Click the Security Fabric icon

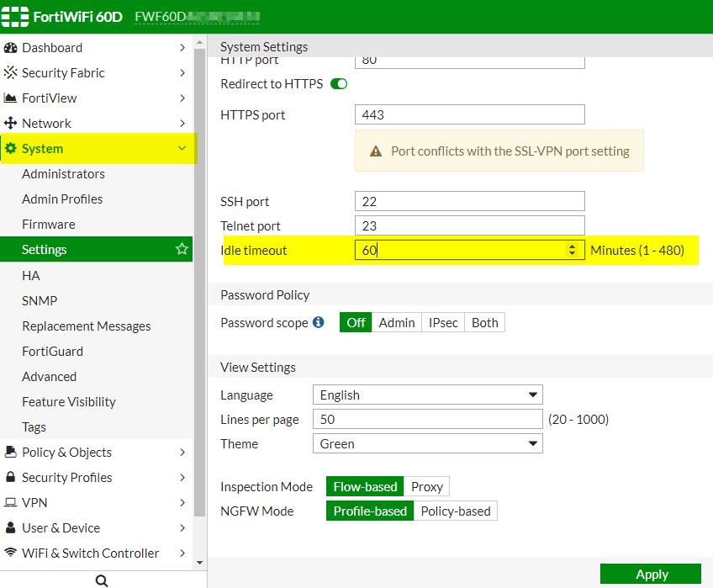coord(11,73)
